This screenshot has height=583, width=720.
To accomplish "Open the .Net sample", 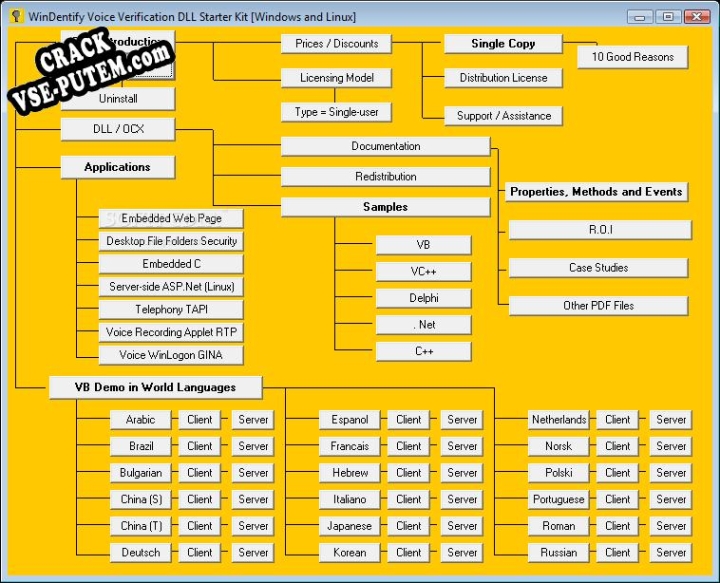I will (x=423, y=325).
